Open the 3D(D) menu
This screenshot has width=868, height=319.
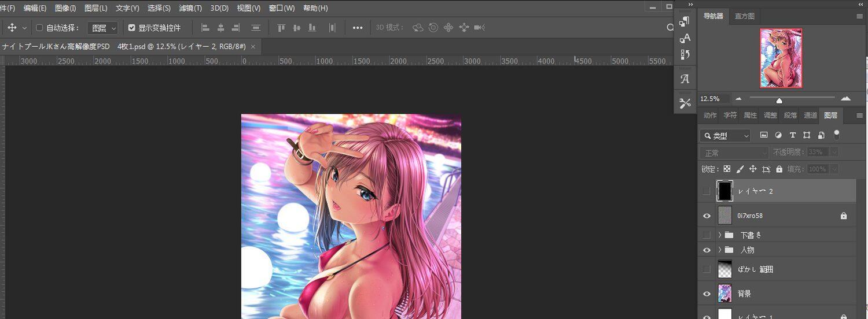tap(219, 8)
